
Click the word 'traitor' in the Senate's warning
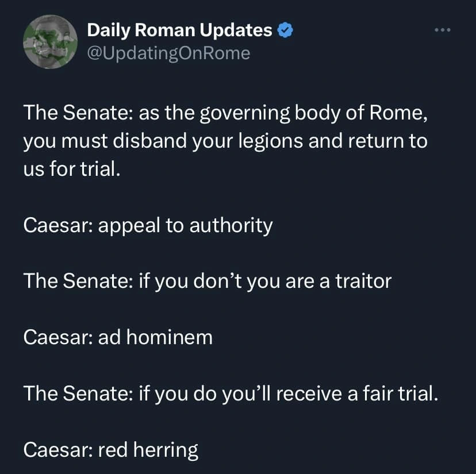(x=363, y=281)
